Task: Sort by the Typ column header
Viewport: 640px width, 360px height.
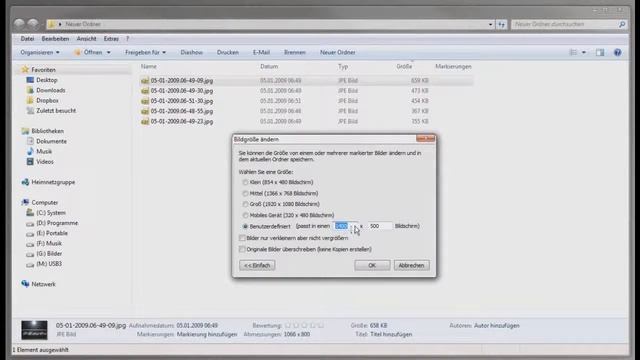Action: [x=343, y=67]
